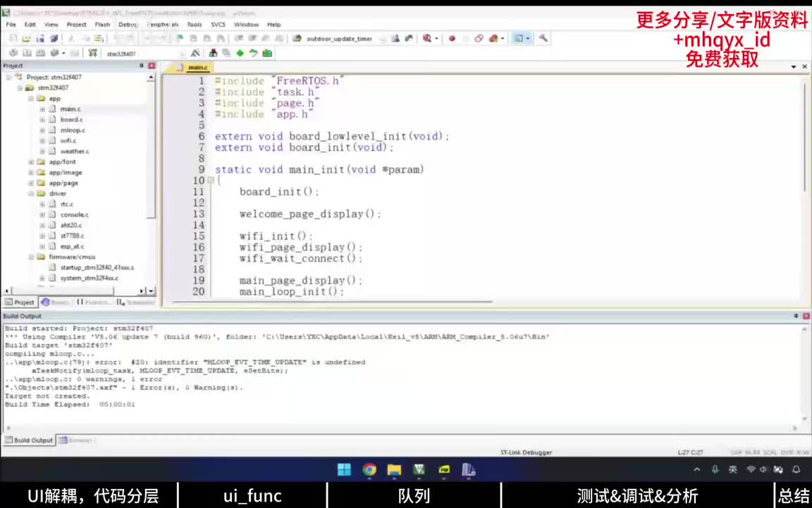Click the Rebuild all targets icon

coord(40,54)
